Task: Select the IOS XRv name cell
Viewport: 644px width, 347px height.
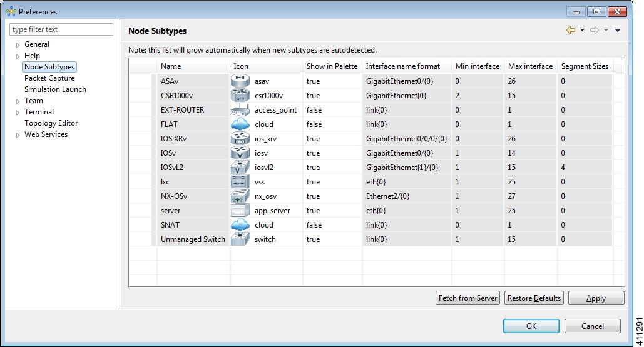Action: pos(193,138)
